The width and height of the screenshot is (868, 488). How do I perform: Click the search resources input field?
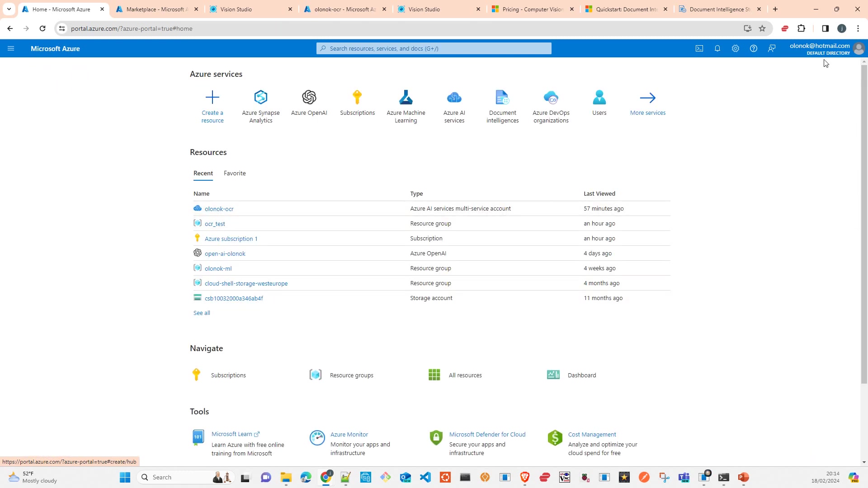click(433, 48)
